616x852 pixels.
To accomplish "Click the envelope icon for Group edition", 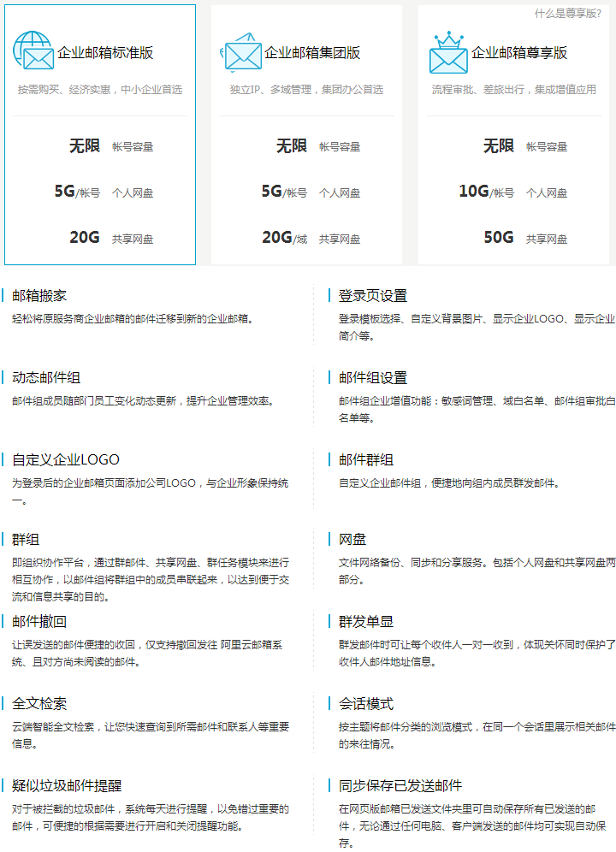I will click(242, 53).
